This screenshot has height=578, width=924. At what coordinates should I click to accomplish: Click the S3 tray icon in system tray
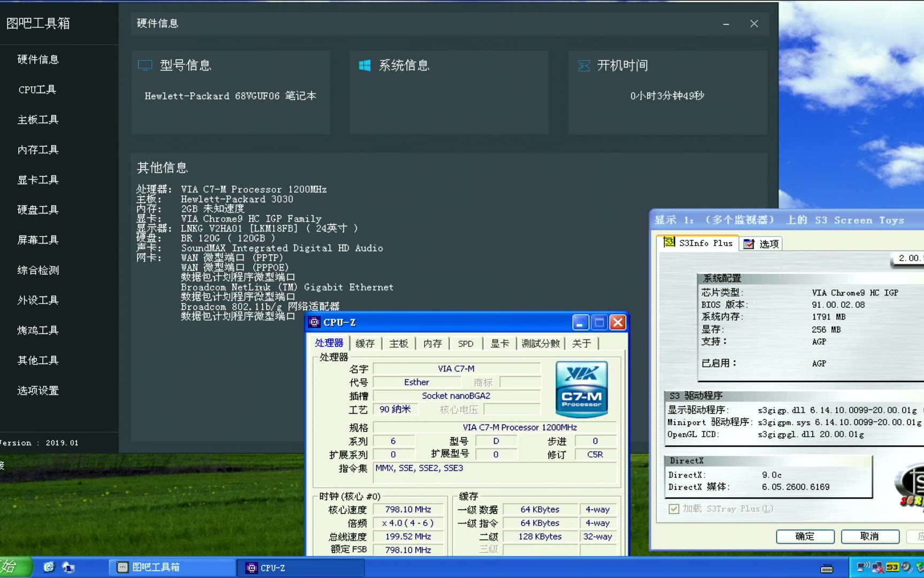(892, 567)
